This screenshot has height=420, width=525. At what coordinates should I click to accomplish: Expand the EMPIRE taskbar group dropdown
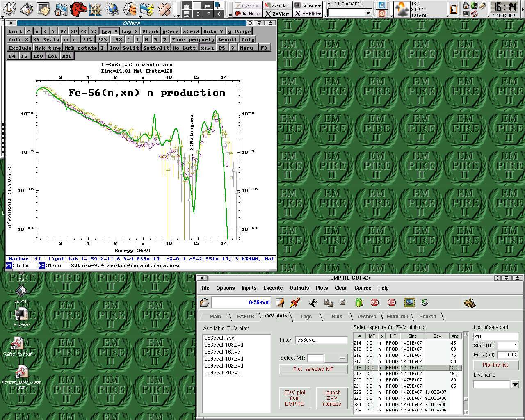point(320,14)
